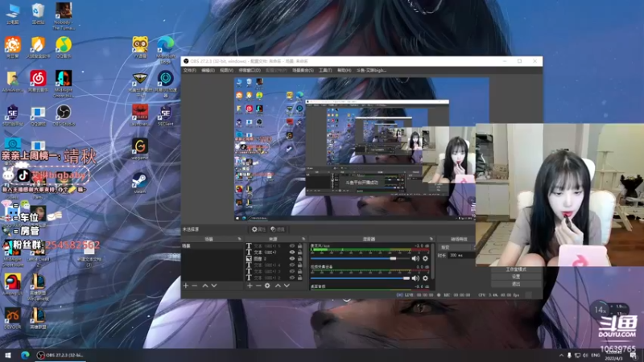Move the source up in the Sources list

click(278, 286)
